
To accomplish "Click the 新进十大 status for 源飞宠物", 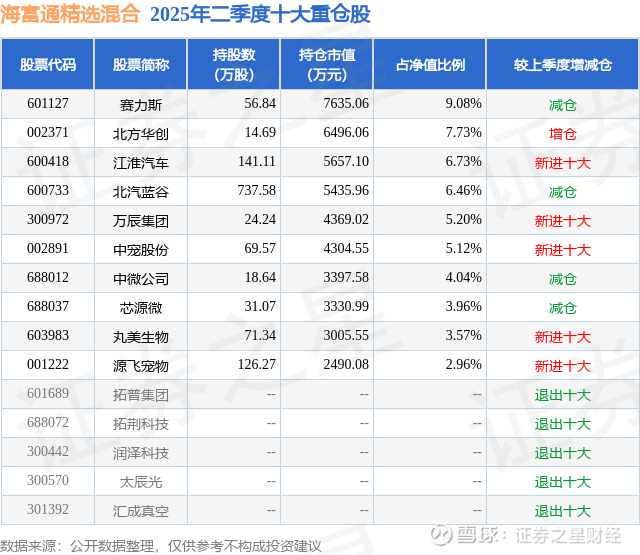I will pos(563,366).
